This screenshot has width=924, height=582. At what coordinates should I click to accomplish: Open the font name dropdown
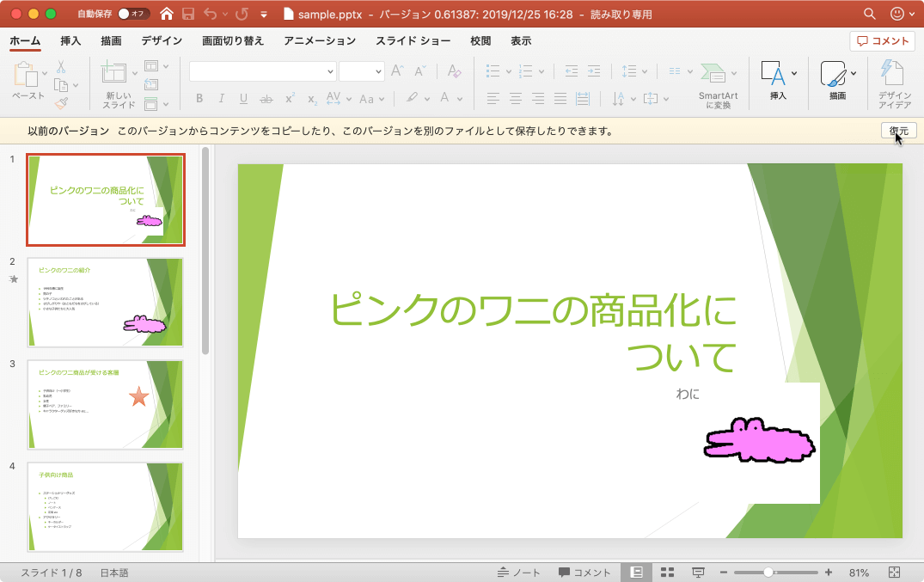coord(330,71)
